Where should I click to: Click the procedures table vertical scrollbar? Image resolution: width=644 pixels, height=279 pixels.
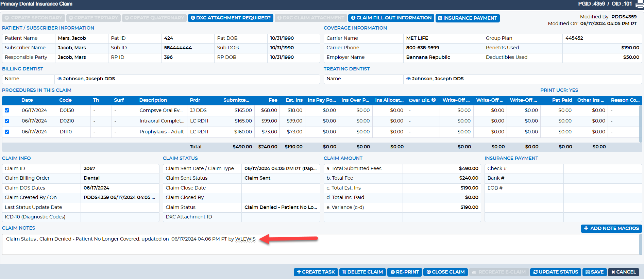click(641, 124)
